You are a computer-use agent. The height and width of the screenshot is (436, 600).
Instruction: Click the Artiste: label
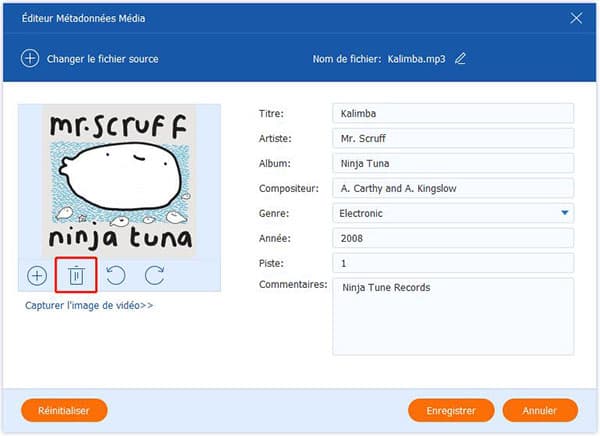click(x=275, y=138)
